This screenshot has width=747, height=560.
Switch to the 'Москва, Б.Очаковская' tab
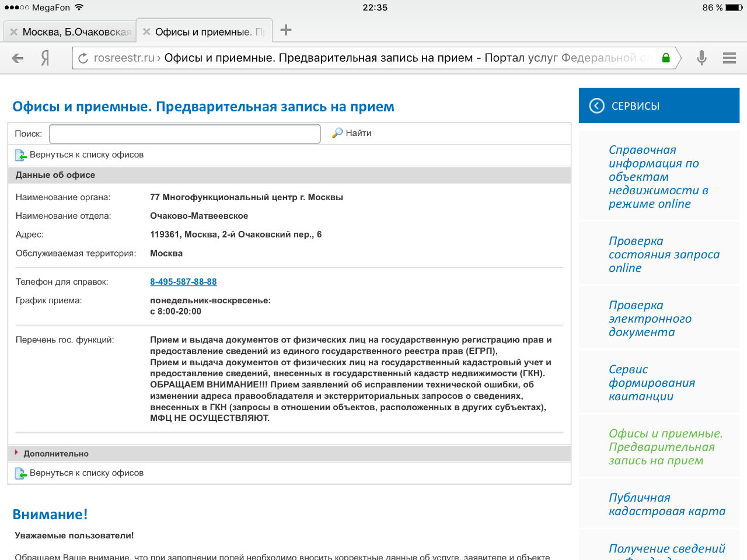pos(76,32)
